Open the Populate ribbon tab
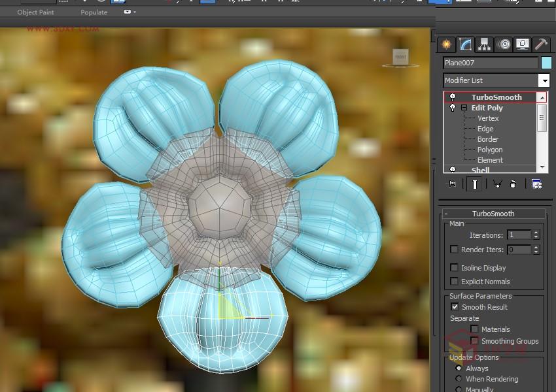The image size is (556, 392). 94,12
